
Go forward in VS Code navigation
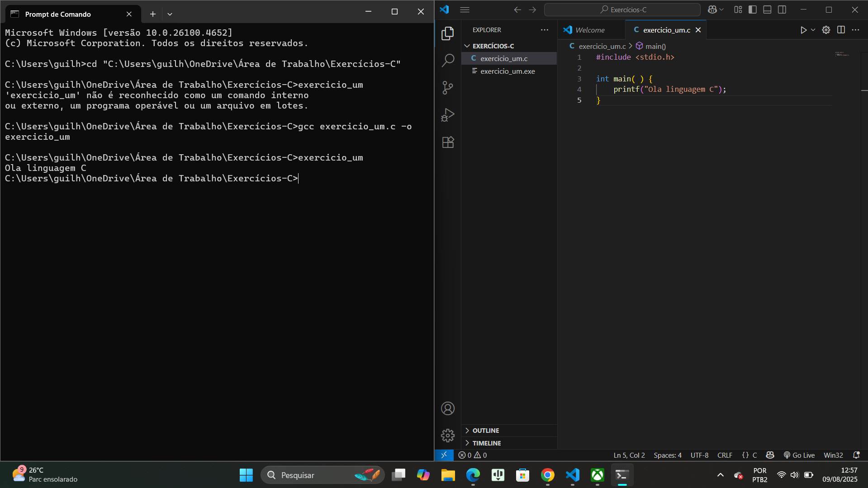532,9
